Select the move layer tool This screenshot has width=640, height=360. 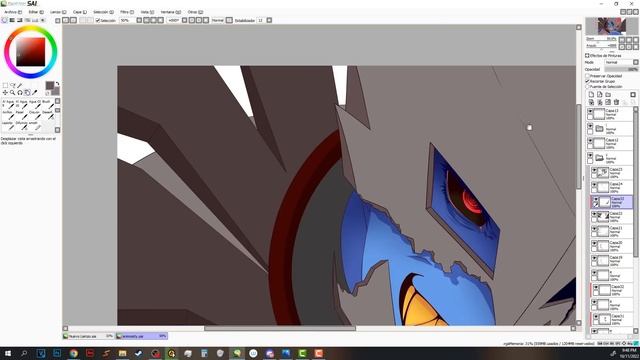coord(5,93)
